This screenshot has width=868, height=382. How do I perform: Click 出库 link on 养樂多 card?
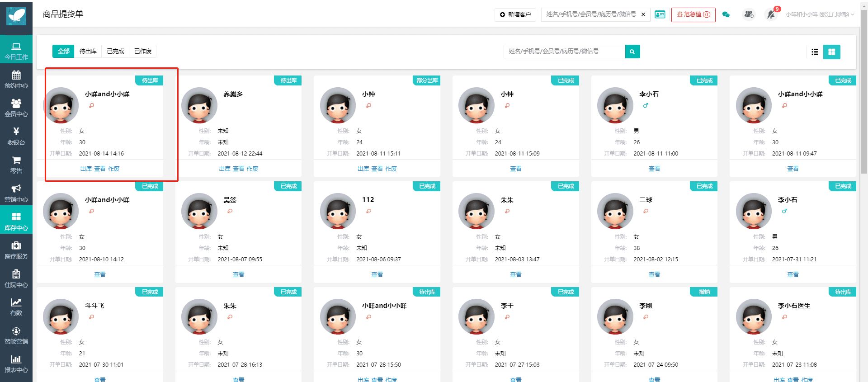point(225,169)
